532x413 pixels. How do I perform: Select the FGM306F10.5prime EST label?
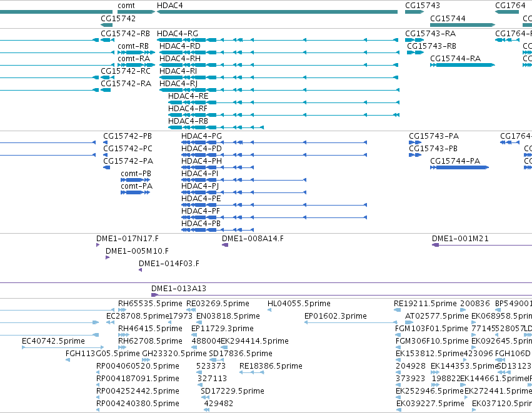(x=432, y=341)
